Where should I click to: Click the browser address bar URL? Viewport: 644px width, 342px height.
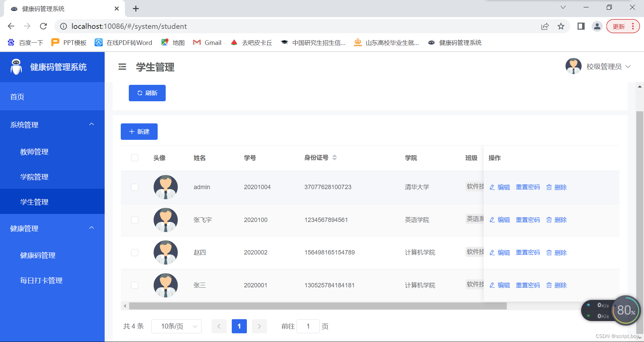[129, 26]
